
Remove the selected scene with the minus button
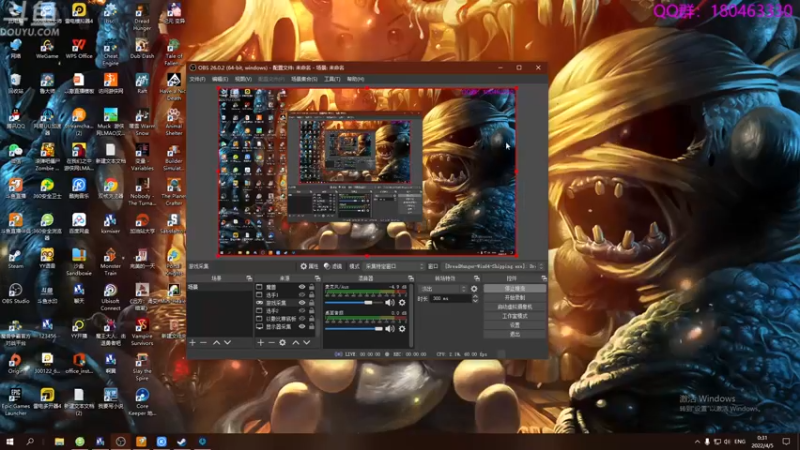pos(204,342)
